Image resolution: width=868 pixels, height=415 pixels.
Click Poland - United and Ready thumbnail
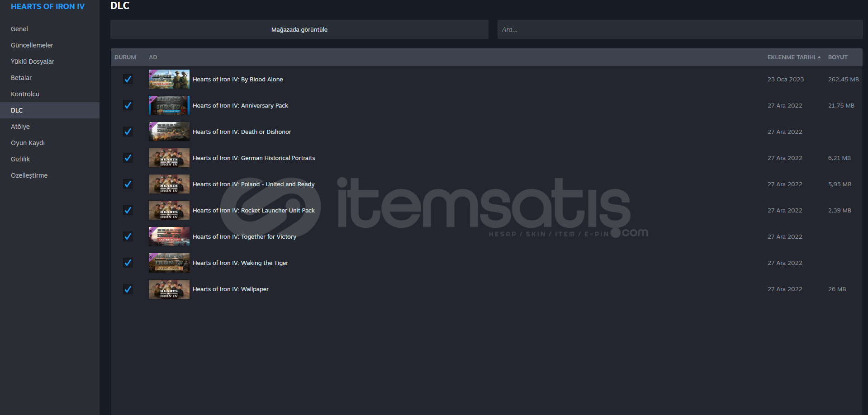(169, 184)
